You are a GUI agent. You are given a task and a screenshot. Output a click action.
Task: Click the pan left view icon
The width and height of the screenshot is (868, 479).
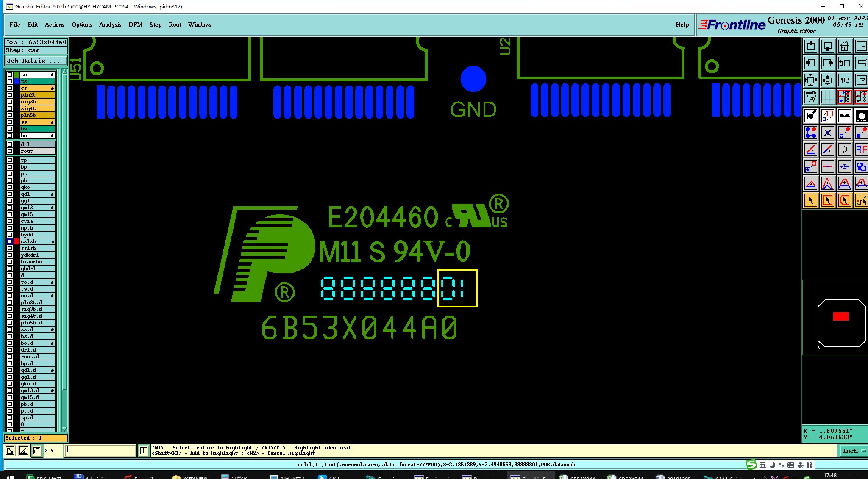coord(810,63)
